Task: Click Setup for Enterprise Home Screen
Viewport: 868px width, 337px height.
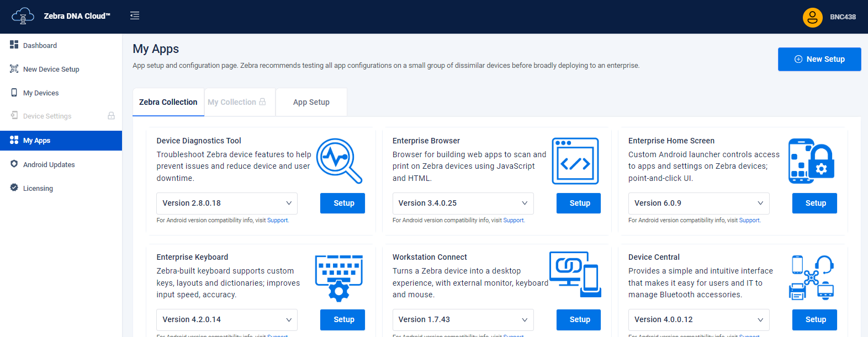Action: [814, 203]
